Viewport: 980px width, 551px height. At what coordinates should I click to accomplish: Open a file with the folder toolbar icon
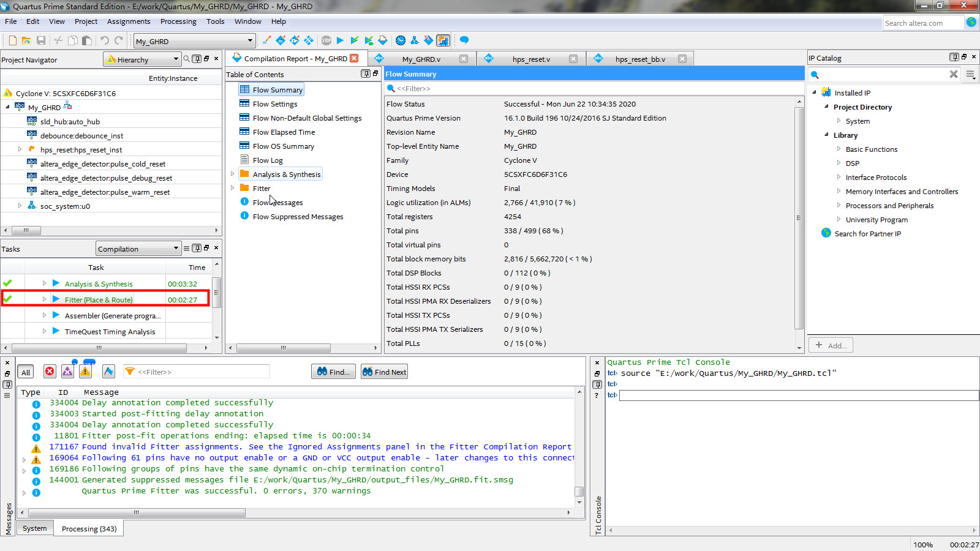[26, 40]
